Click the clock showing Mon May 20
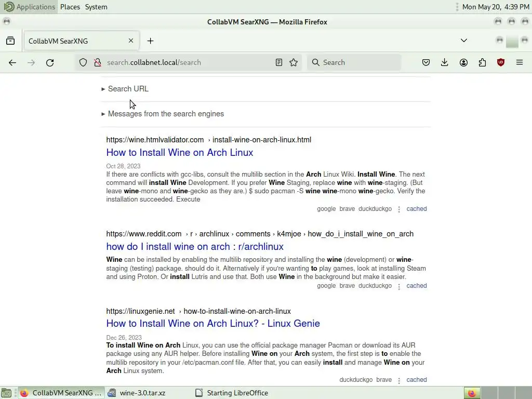Viewport: 532px width, 399px height. pyautogui.click(x=496, y=7)
